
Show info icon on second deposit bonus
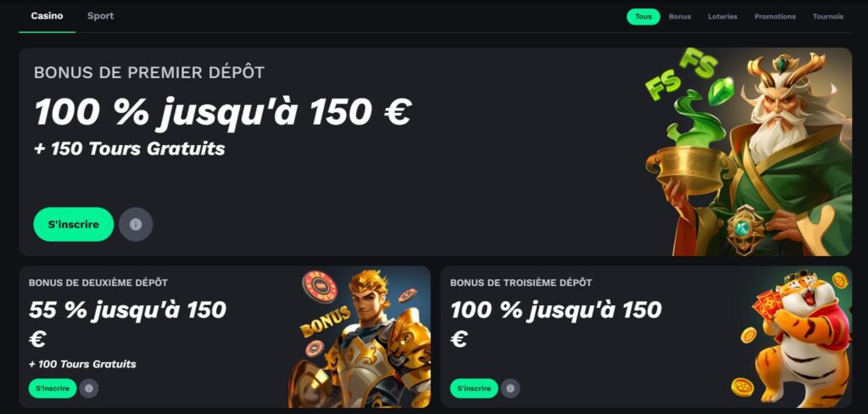(x=89, y=389)
